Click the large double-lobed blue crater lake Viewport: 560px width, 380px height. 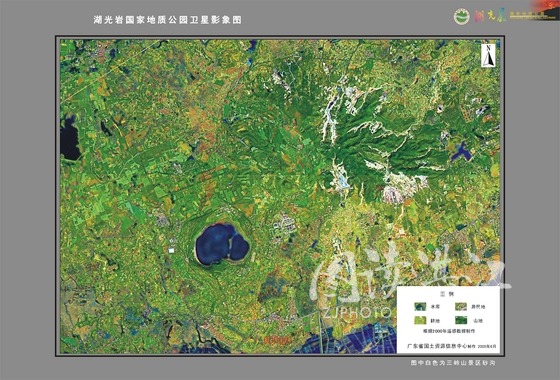[221, 244]
